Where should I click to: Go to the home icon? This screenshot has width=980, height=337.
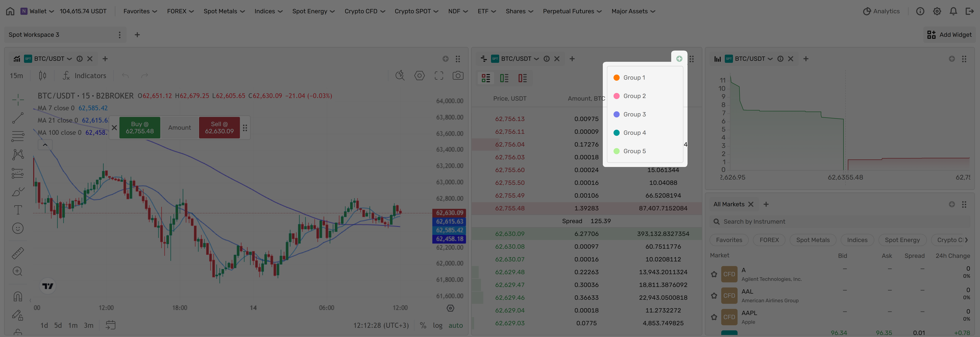pyautogui.click(x=10, y=11)
